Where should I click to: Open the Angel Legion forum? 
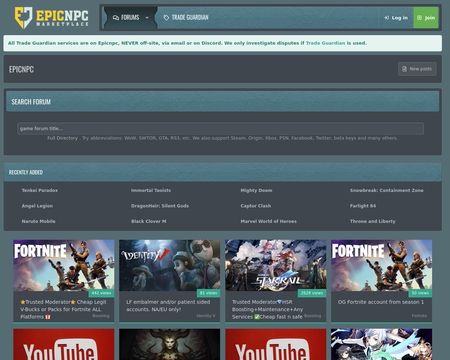[x=37, y=206]
